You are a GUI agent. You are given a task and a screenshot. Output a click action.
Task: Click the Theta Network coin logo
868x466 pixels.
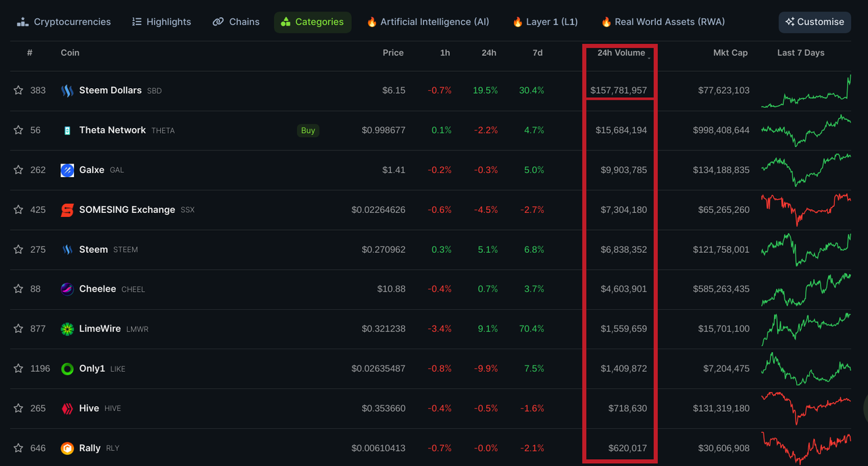pyautogui.click(x=67, y=130)
